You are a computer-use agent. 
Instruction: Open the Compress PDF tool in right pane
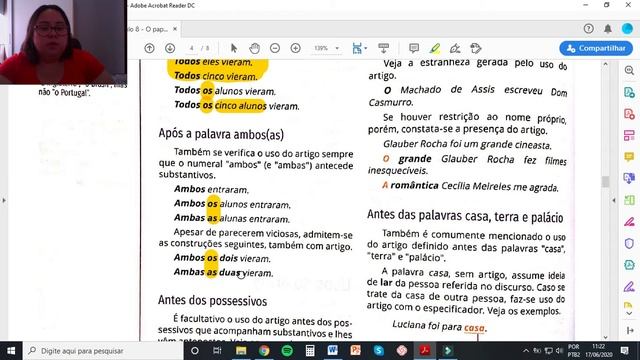[629, 200]
